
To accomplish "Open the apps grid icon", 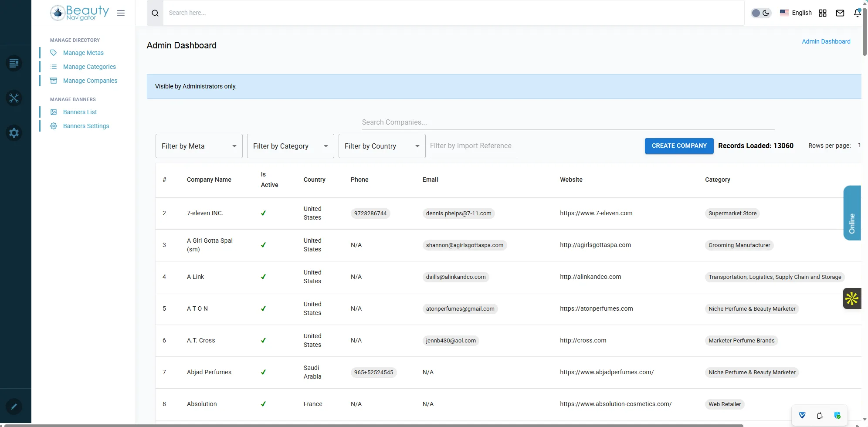I will point(823,13).
